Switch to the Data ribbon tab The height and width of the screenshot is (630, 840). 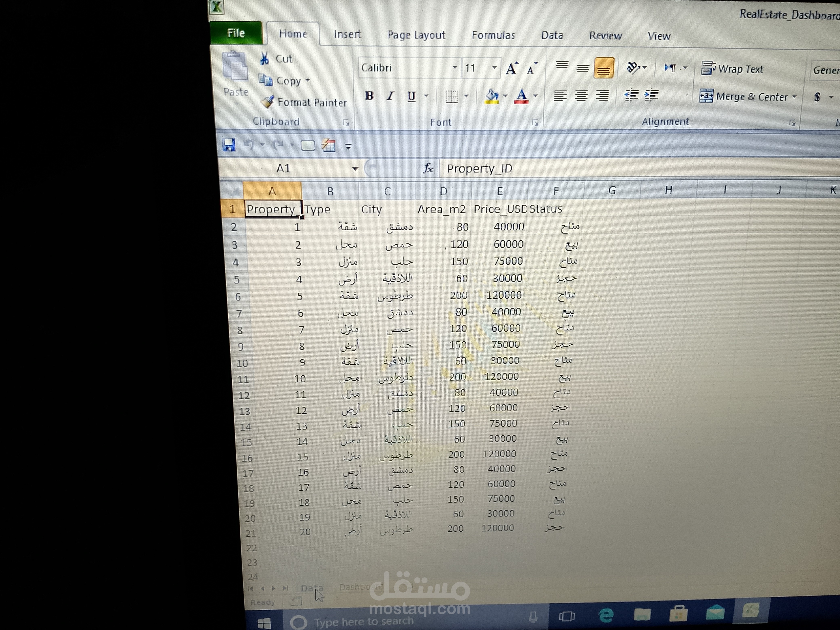(552, 36)
